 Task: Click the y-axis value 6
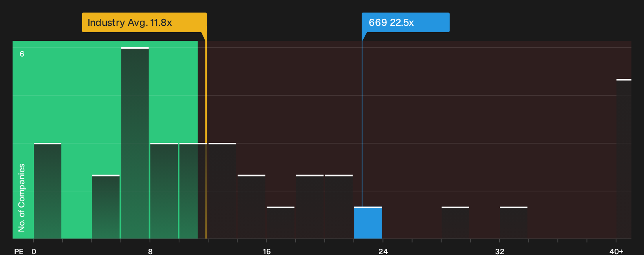(x=22, y=54)
